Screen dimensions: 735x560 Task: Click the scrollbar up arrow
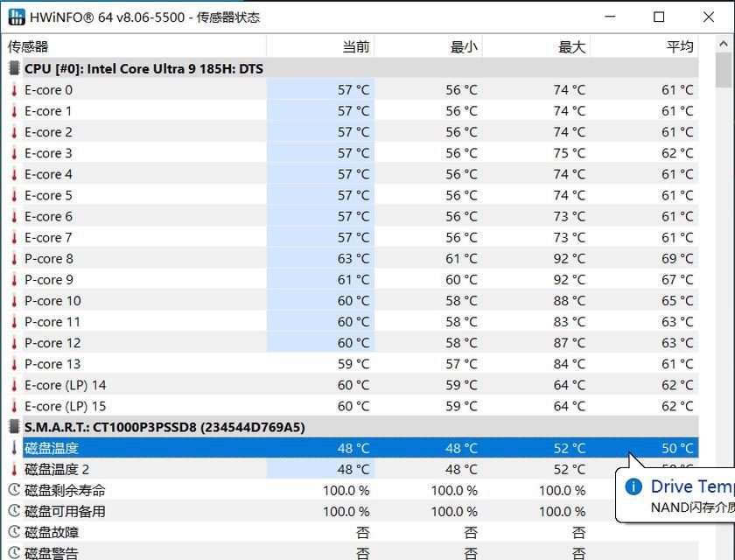coord(724,44)
